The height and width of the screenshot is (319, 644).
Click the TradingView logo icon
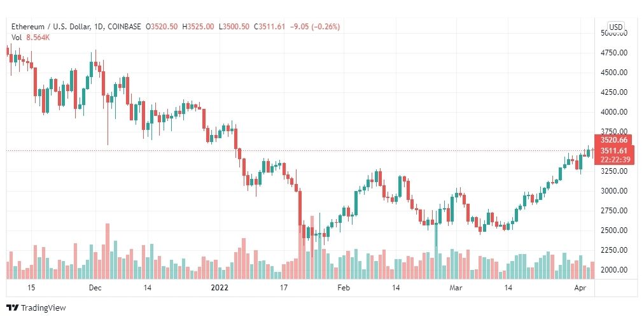(x=13, y=308)
